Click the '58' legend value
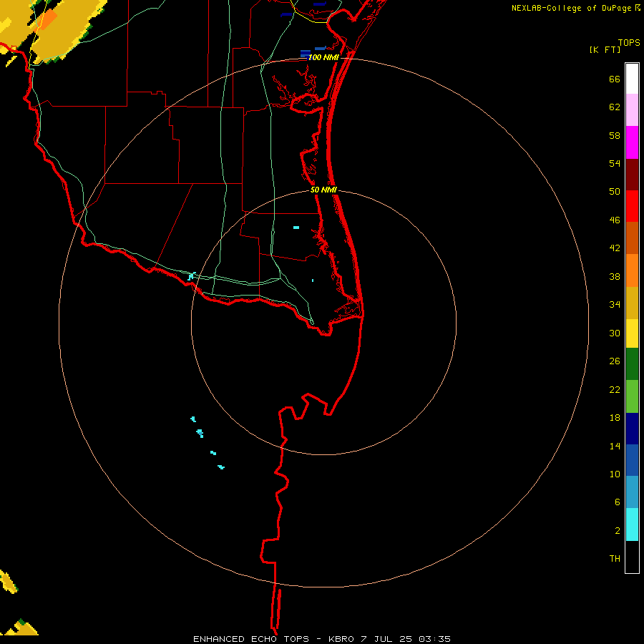Viewport: 644px width, 644px height. 615,135
